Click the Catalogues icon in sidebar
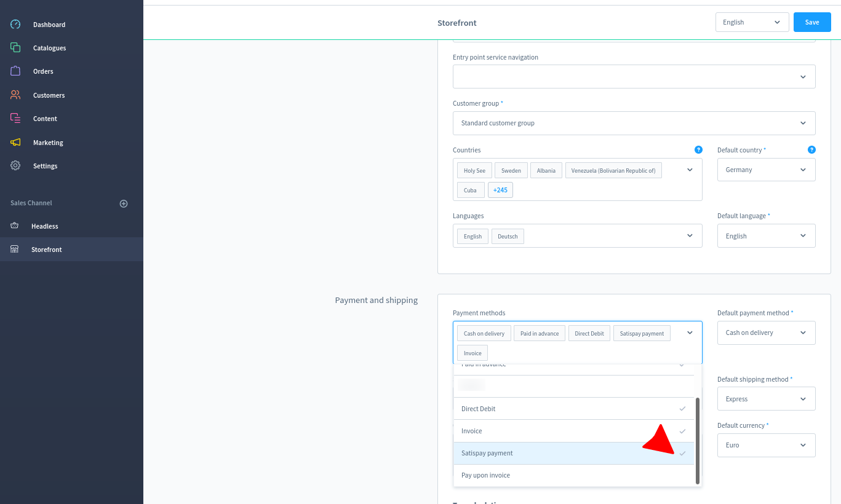The width and height of the screenshot is (841, 504). click(15, 48)
